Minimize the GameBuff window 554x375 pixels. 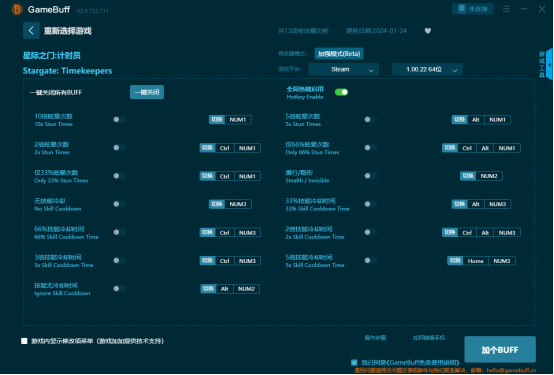[x=524, y=9]
